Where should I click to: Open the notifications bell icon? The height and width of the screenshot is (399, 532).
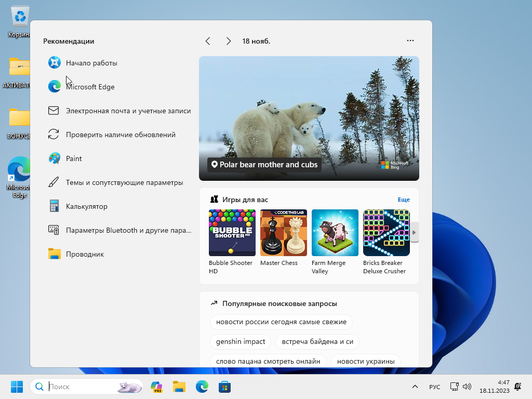click(518, 387)
